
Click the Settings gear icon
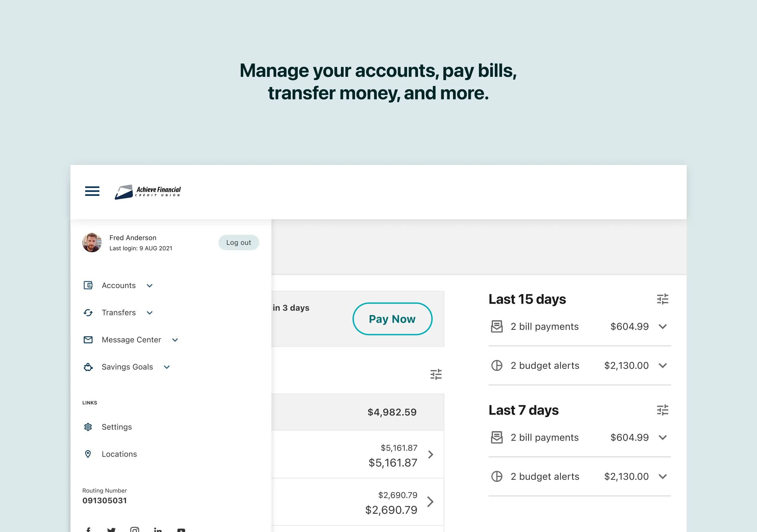[x=88, y=426]
